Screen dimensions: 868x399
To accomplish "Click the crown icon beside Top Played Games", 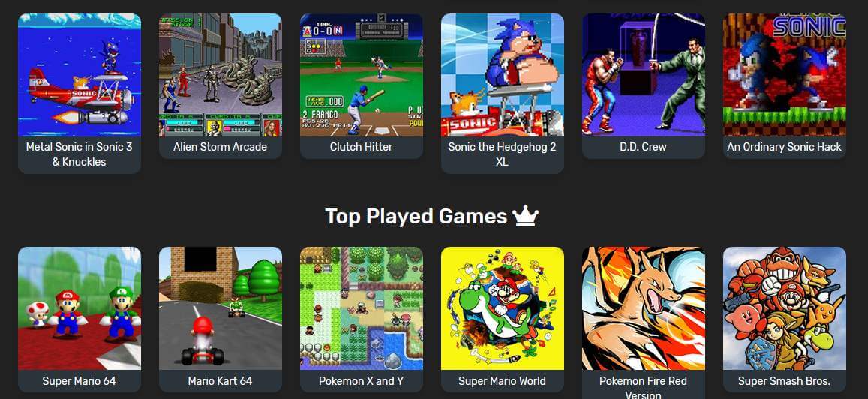I will (525, 217).
